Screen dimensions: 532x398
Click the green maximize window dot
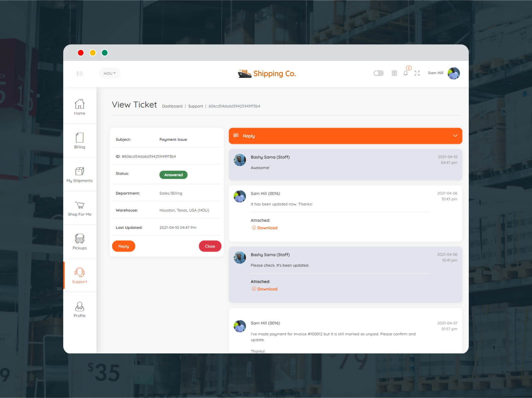coord(105,53)
